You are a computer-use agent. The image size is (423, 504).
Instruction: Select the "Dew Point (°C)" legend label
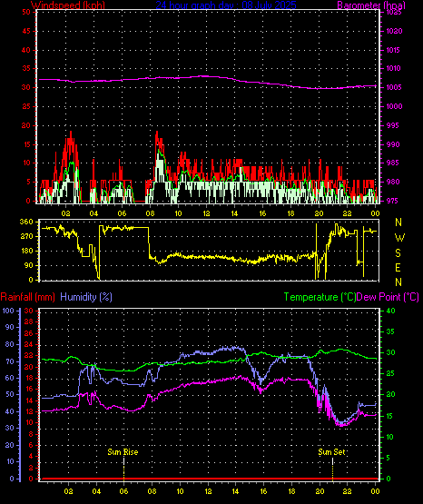coord(388,297)
